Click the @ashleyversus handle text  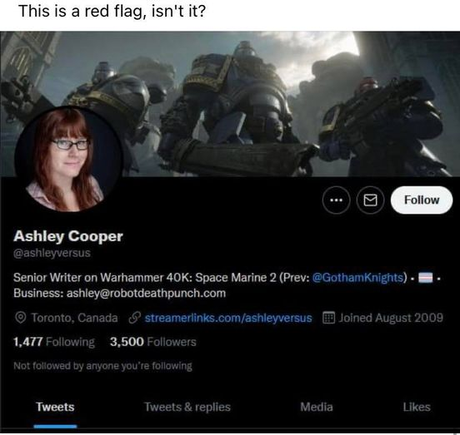tap(52, 253)
